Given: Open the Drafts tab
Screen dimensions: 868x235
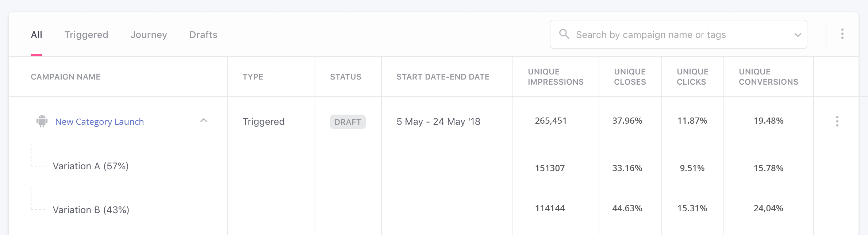Looking at the screenshot, I should click(x=203, y=35).
